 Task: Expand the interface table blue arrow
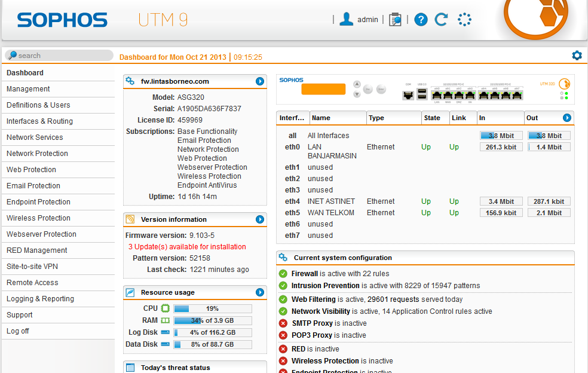tap(567, 118)
